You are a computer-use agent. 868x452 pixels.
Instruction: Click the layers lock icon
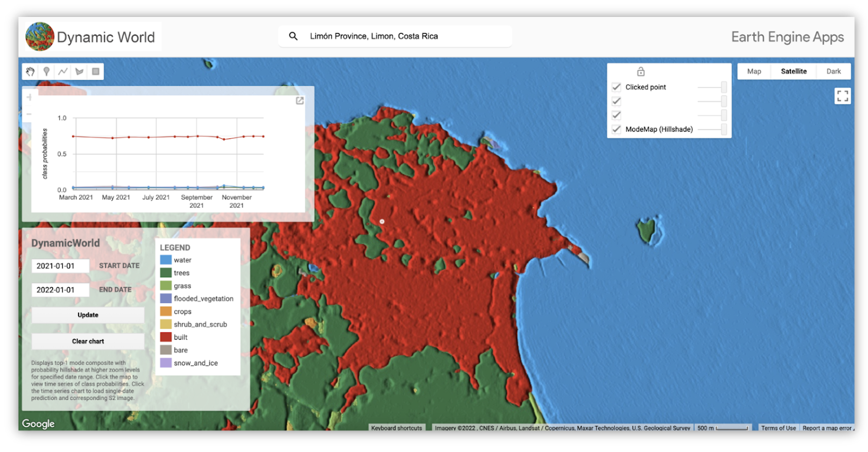coord(640,71)
